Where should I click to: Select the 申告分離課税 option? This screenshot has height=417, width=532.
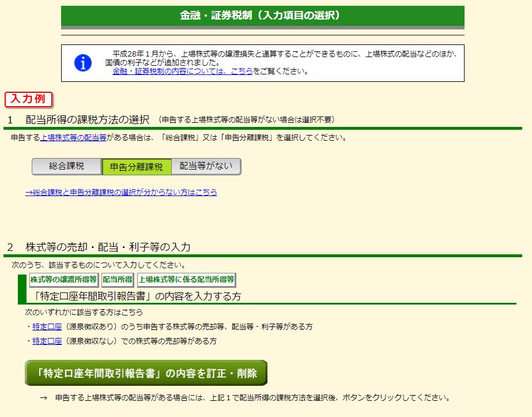(137, 167)
